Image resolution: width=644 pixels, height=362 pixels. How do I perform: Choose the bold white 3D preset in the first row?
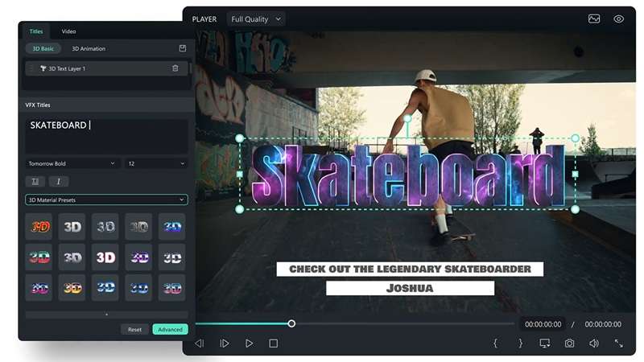pyautogui.click(x=72, y=227)
